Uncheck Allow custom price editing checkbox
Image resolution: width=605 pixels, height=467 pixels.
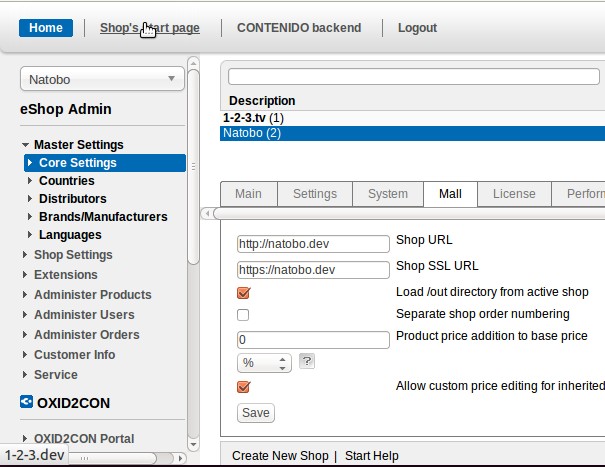tap(243, 387)
